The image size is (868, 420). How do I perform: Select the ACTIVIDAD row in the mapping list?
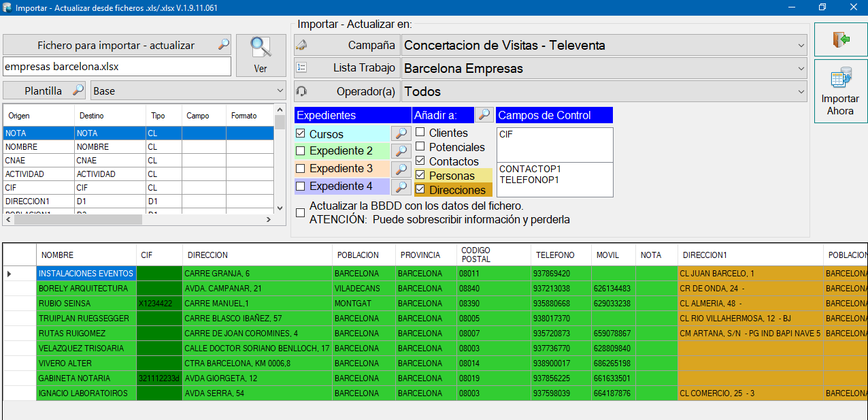click(x=139, y=174)
